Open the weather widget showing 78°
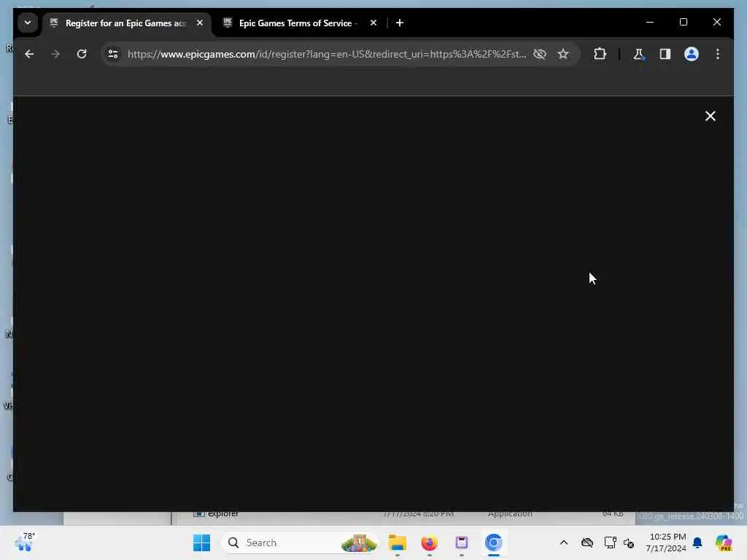 (x=25, y=542)
